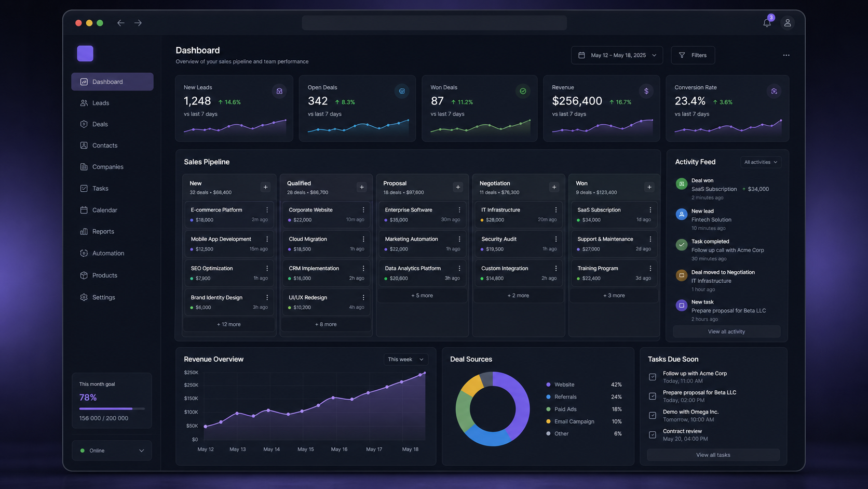Open Training Program card options menu
The height and width of the screenshot is (489, 868).
650,268
